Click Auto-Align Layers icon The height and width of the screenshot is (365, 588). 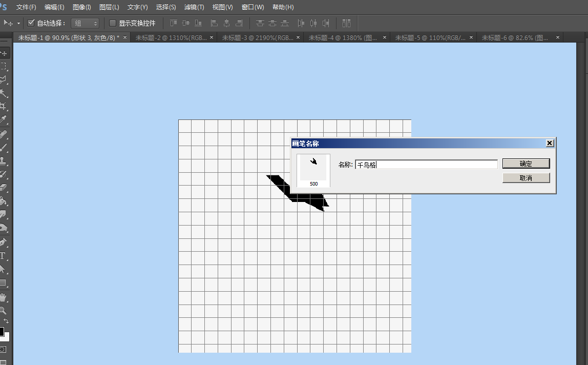click(x=346, y=23)
